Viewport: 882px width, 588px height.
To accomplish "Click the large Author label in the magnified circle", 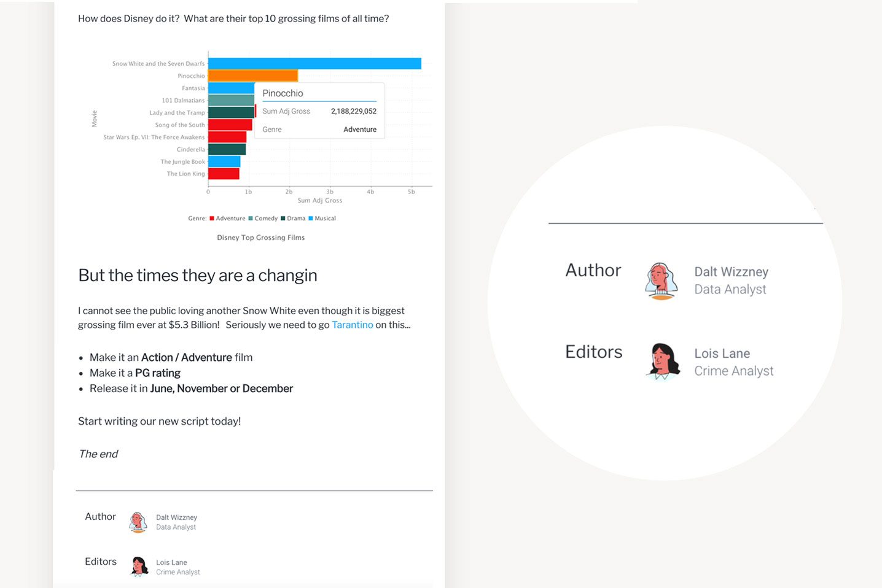I will (x=593, y=270).
